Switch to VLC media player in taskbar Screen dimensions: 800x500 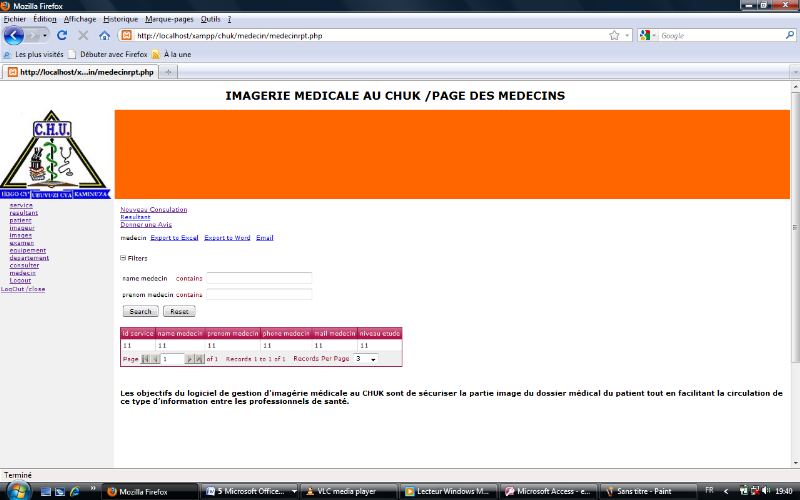(348, 491)
